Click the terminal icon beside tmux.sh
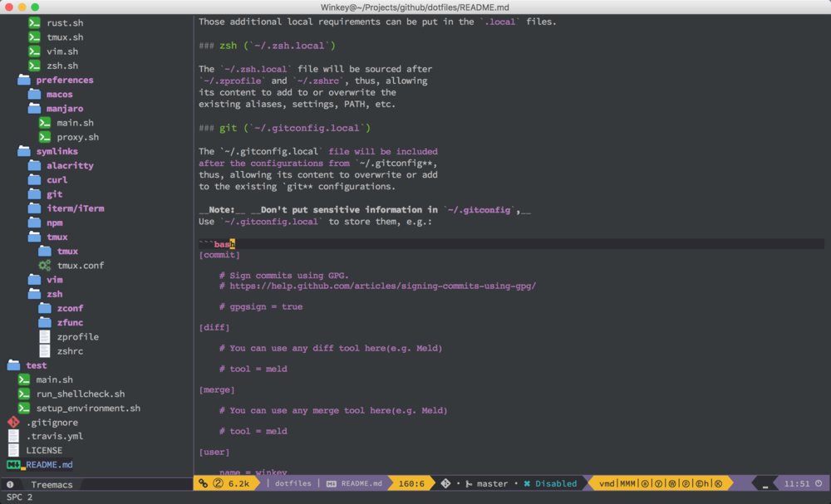This screenshot has width=831, height=504. pos(34,37)
